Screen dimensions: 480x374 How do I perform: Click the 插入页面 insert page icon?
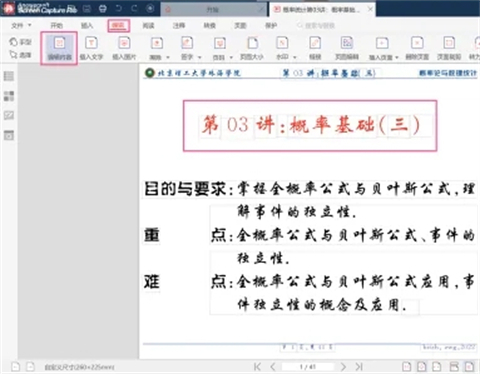pos(382,43)
